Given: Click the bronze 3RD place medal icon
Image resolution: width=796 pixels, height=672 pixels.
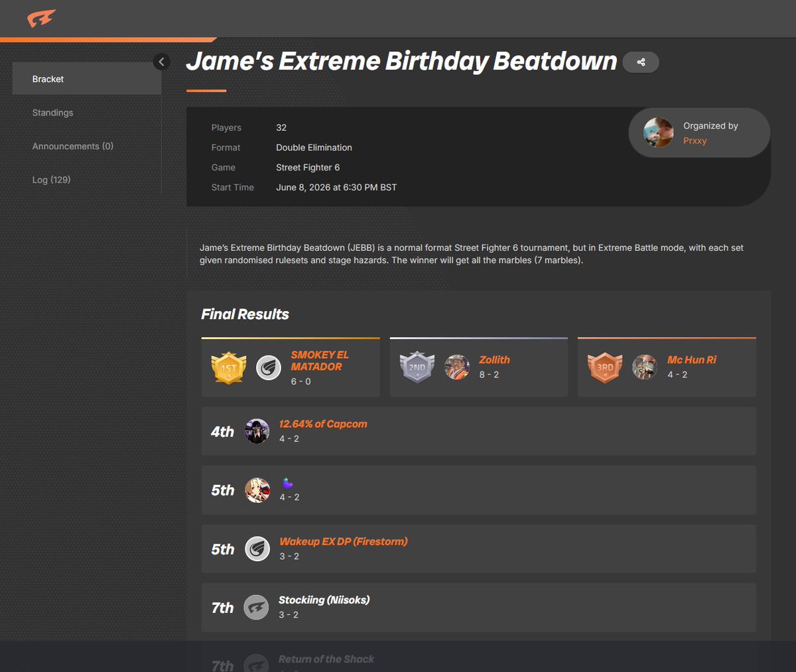Looking at the screenshot, I should 605,367.
